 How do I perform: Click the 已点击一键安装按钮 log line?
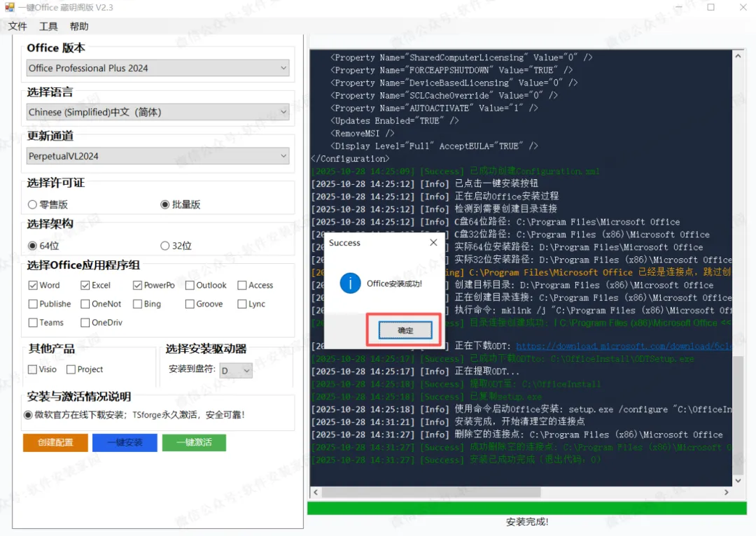pyautogui.click(x=424, y=183)
